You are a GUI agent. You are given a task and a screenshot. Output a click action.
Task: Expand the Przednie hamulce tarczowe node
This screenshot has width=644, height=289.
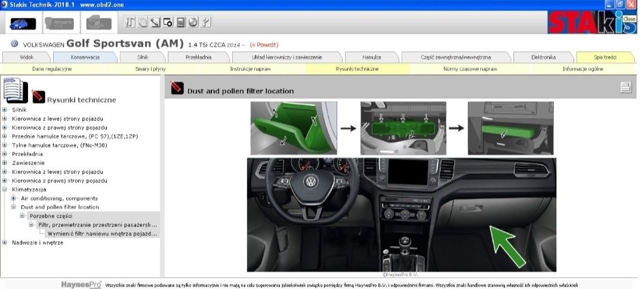[5, 136]
